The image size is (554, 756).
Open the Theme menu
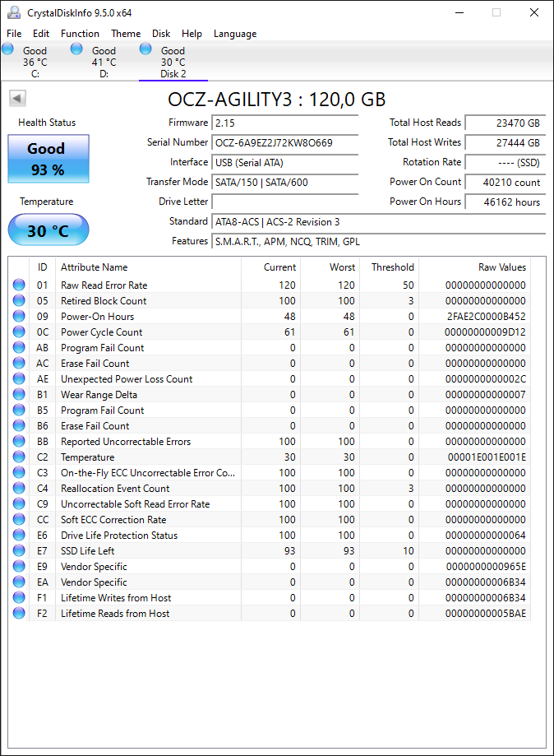(x=126, y=33)
